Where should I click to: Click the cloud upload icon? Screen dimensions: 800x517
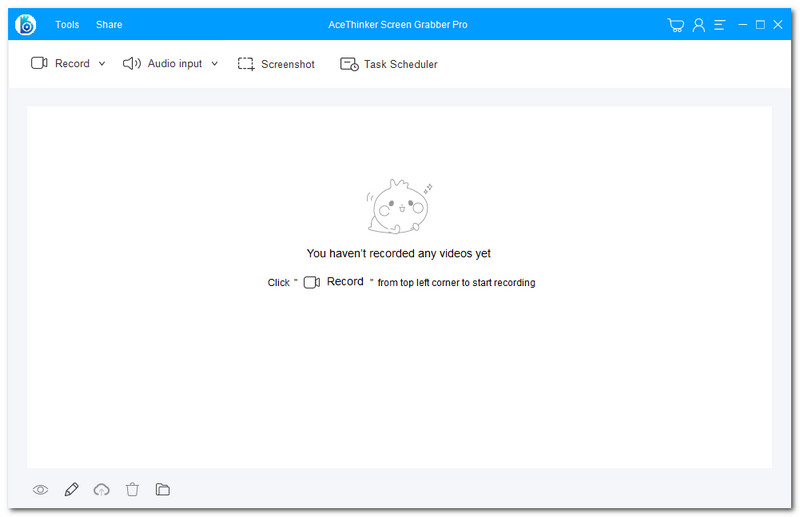(x=102, y=490)
